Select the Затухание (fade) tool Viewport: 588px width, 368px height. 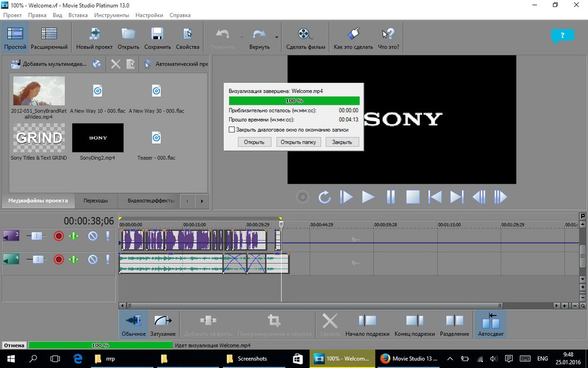(163, 324)
